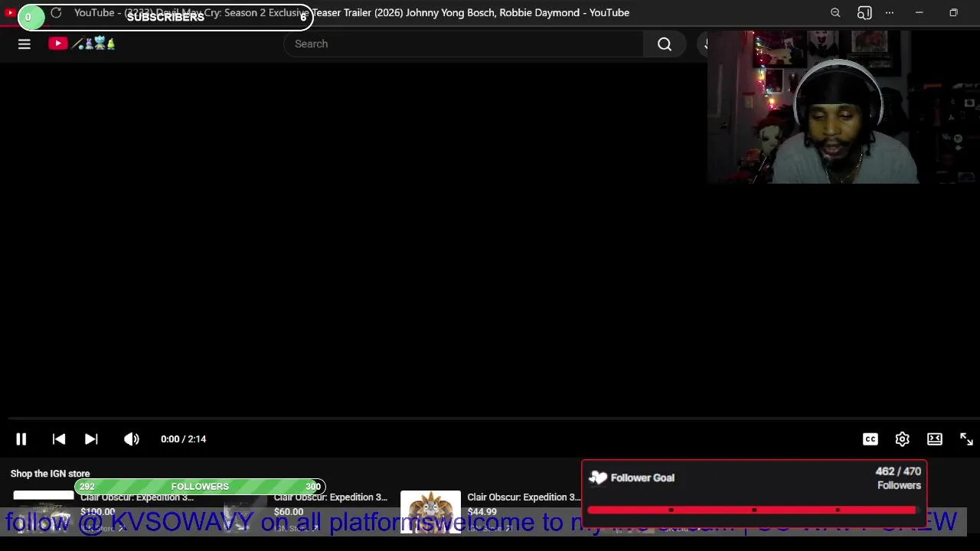This screenshot has height=551, width=980.
Task: Enter full screen mode
Action: 966,439
